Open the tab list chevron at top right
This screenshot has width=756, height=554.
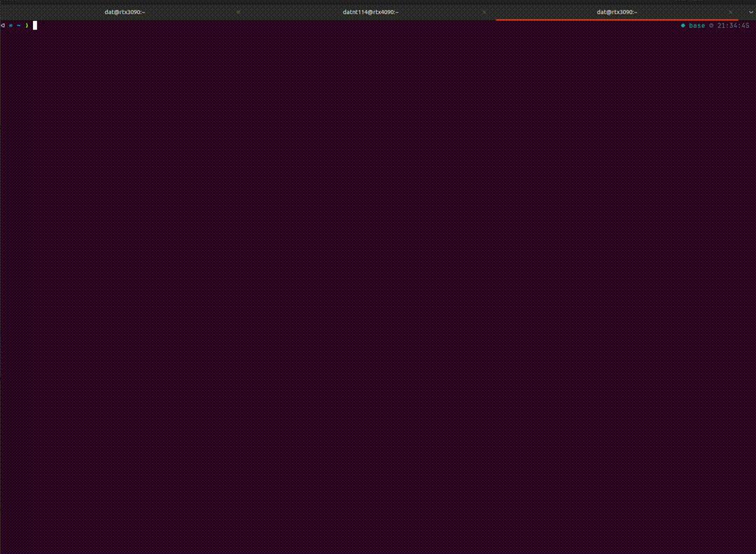pos(751,12)
